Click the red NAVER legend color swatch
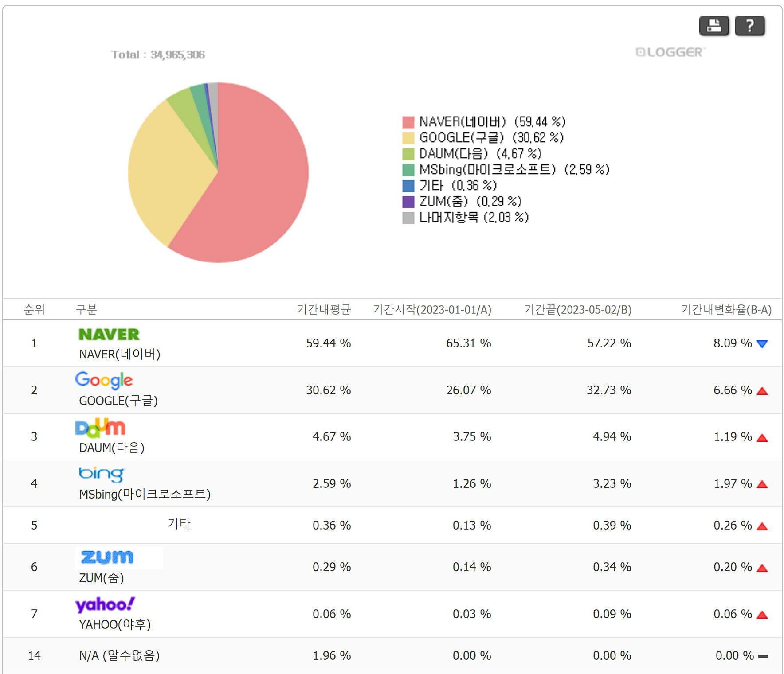The height and width of the screenshot is (674, 784). pyautogui.click(x=408, y=121)
